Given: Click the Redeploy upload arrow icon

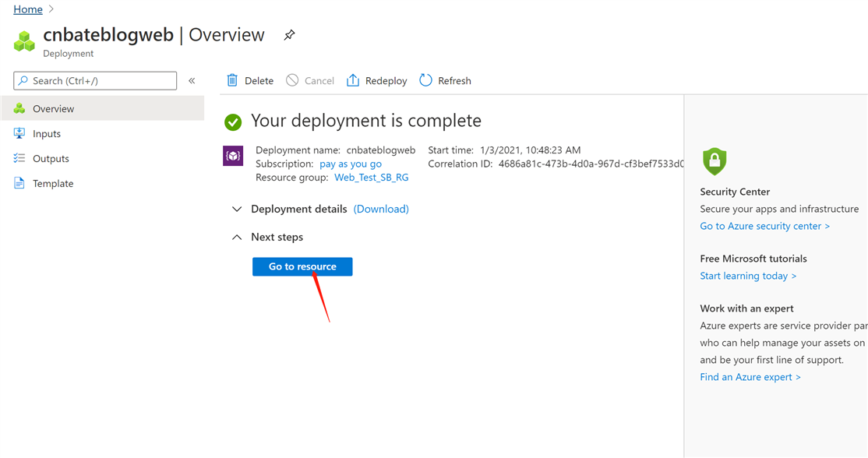Looking at the screenshot, I should (x=353, y=80).
